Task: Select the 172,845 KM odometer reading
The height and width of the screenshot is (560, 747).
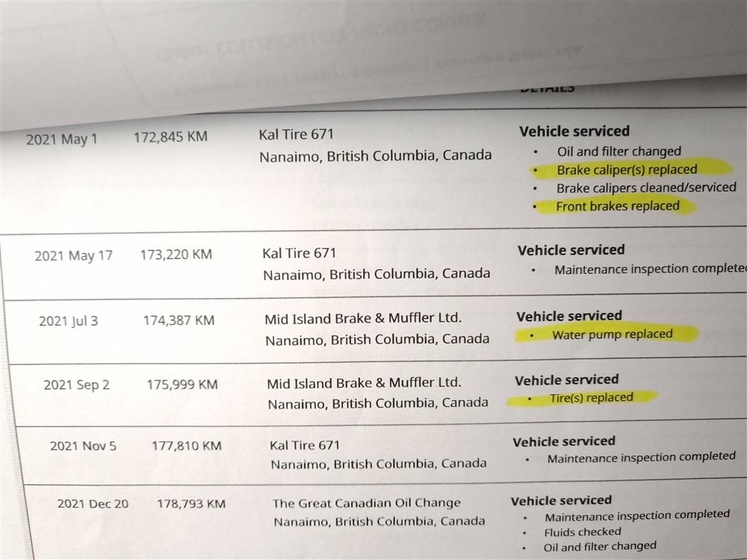Action: [170, 137]
